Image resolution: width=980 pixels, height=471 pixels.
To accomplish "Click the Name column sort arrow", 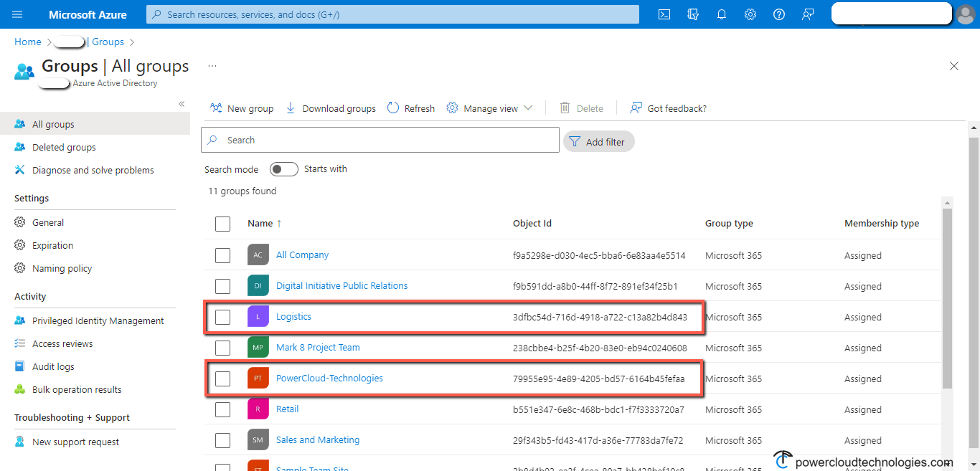I will pyautogui.click(x=279, y=224).
